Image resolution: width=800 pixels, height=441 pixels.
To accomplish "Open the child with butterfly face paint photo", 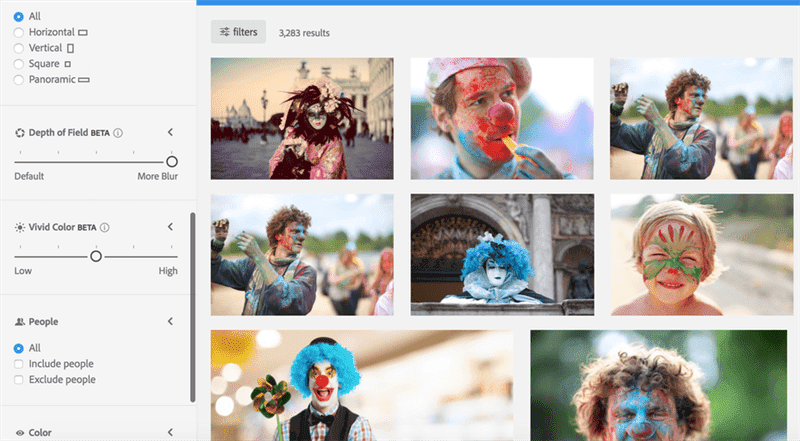I will [x=702, y=255].
